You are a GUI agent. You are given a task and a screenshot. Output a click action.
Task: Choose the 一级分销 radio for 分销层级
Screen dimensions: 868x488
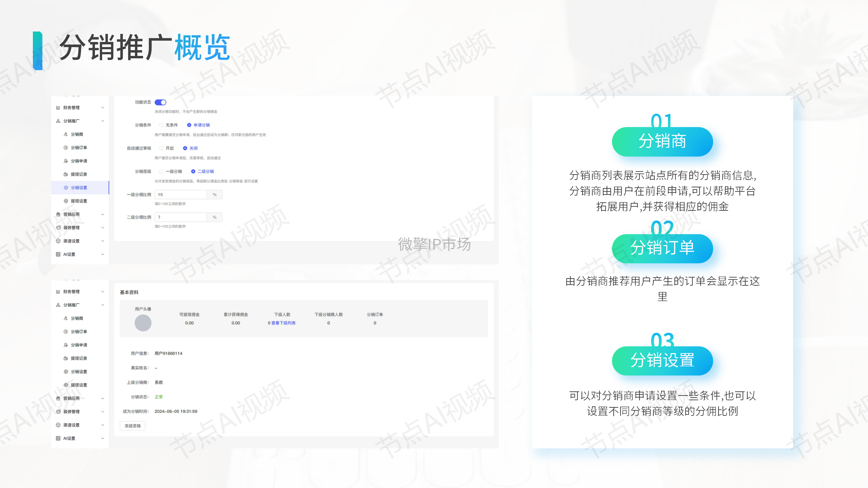pos(161,171)
